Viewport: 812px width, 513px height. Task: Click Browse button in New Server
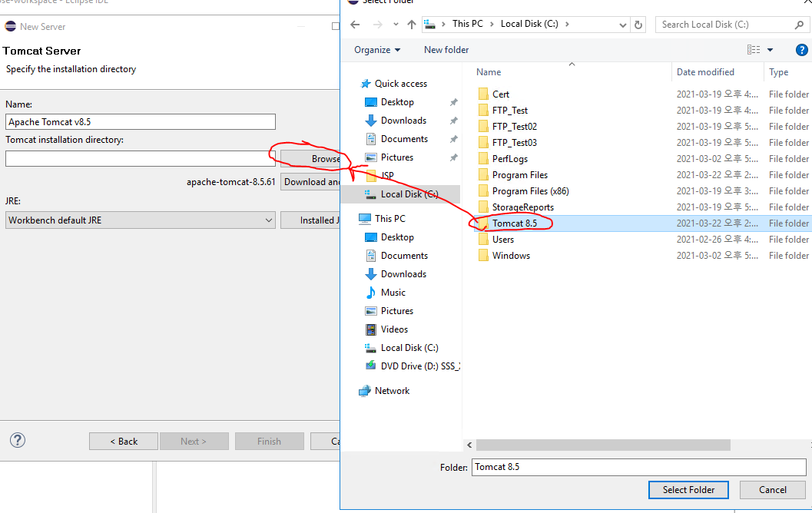pyautogui.click(x=310, y=158)
